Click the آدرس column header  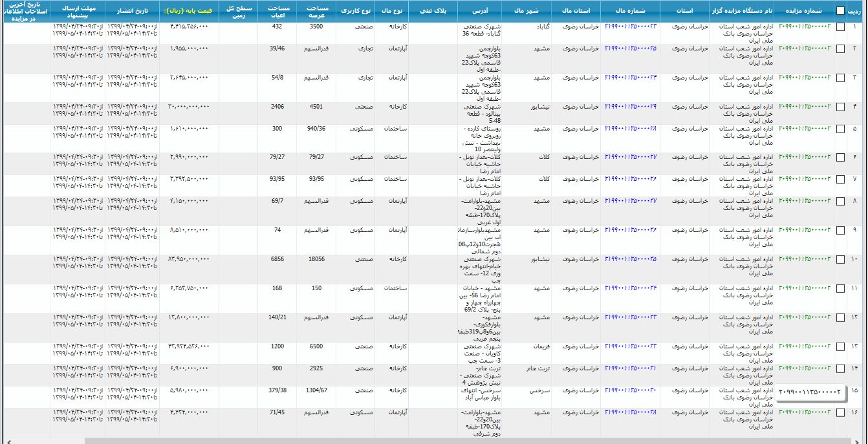[481, 12]
